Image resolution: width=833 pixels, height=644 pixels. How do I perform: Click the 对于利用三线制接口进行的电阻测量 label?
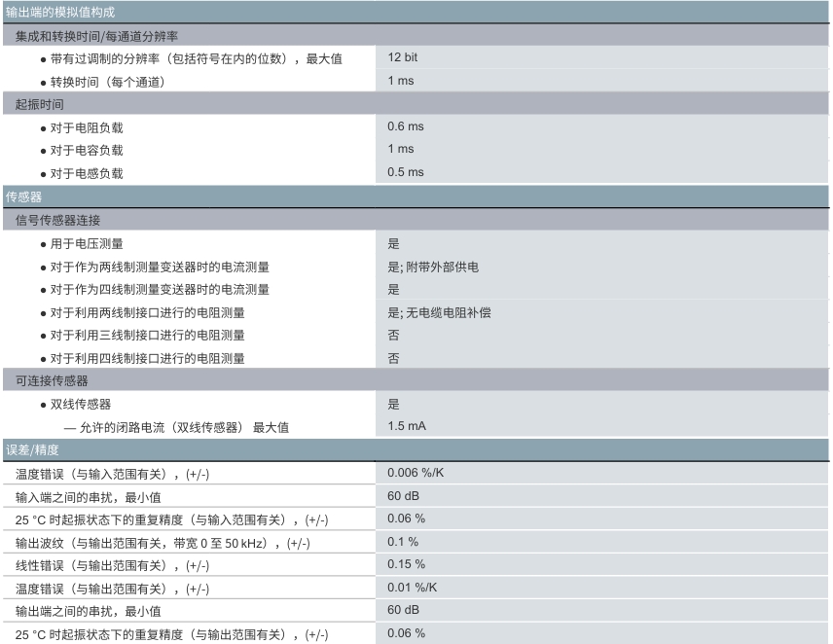(x=147, y=336)
